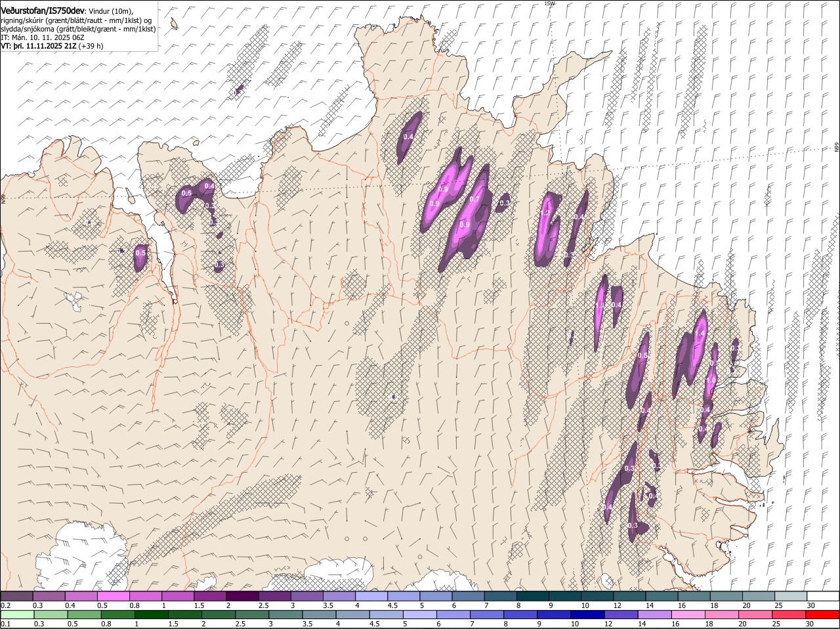Pick the light gray snow swatch between 25 and 30
This screenshot has height=629, width=840.
click(x=789, y=596)
